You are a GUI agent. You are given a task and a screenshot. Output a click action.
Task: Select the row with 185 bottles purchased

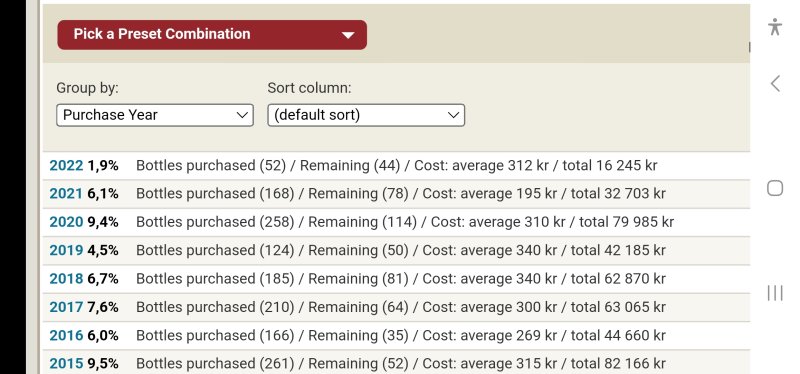tap(396, 279)
